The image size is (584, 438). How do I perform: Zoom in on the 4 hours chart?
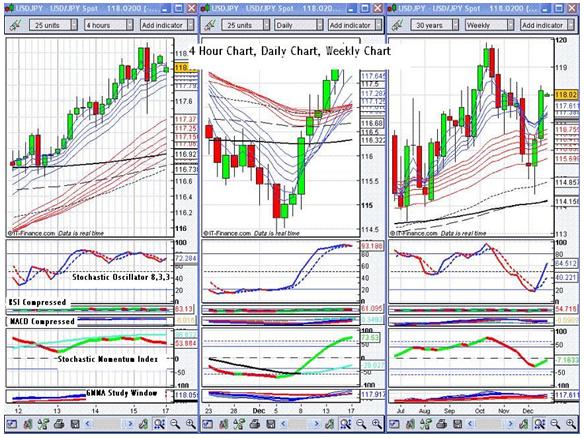pos(191,424)
